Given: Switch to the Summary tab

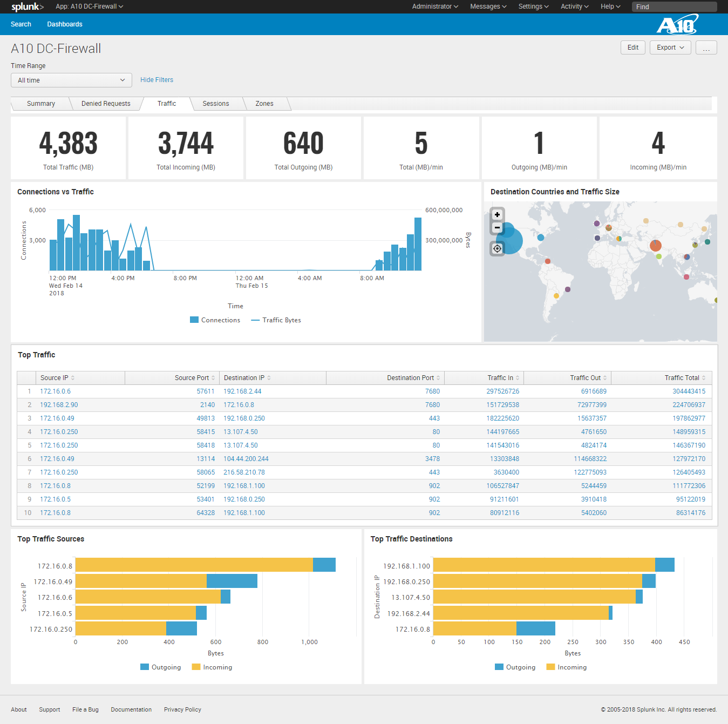Looking at the screenshot, I should (x=41, y=104).
